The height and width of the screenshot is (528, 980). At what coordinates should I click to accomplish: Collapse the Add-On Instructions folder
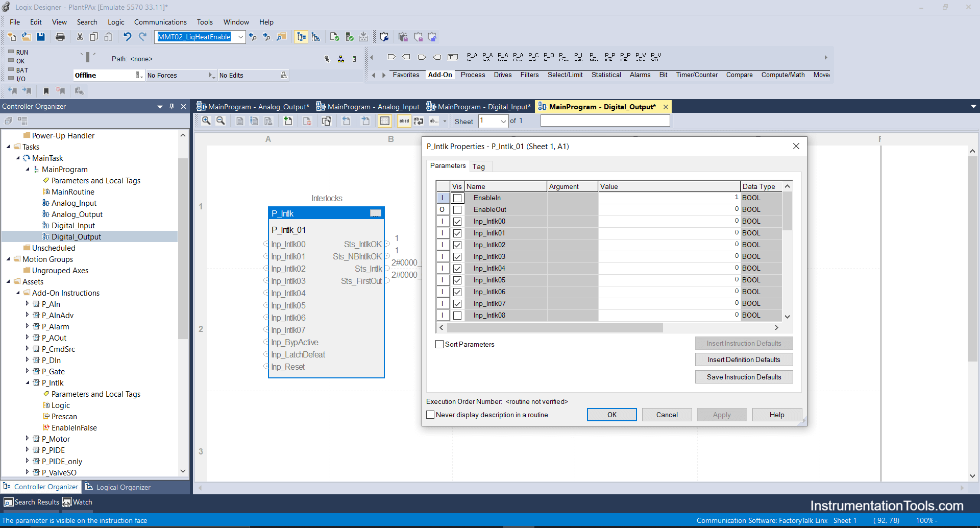point(18,293)
